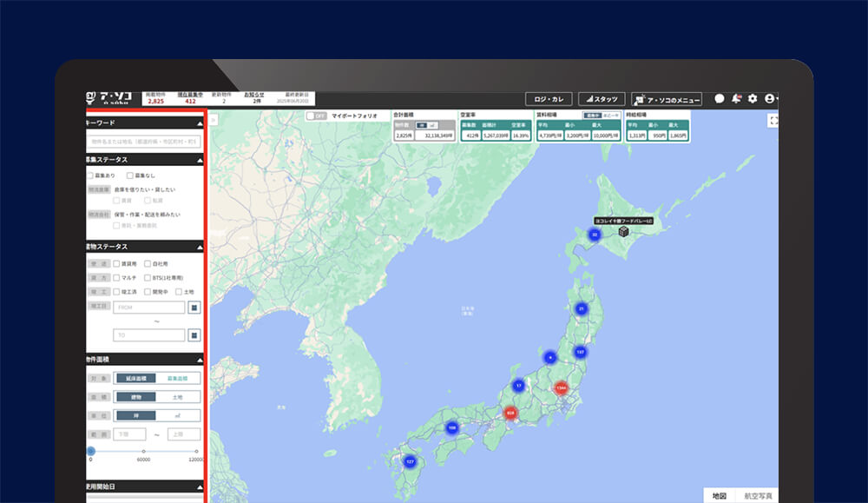The height and width of the screenshot is (503, 868).
Task: Check the マルチ checkbox
Action: (116, 278)
